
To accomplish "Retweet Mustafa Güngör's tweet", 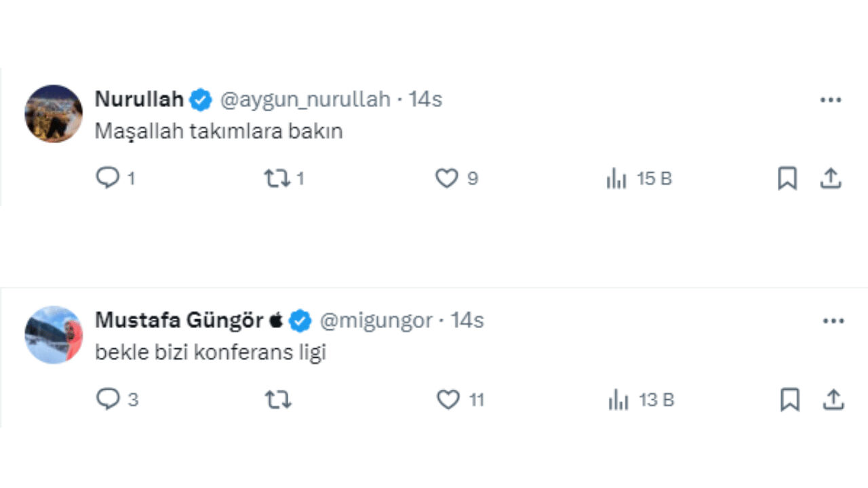I will (x=277, y=400).
